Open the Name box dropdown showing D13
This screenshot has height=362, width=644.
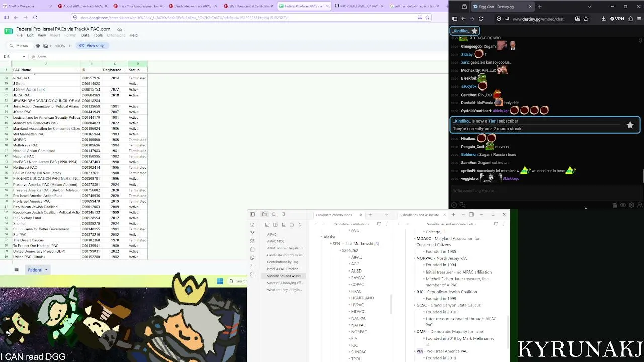point(24,57)
